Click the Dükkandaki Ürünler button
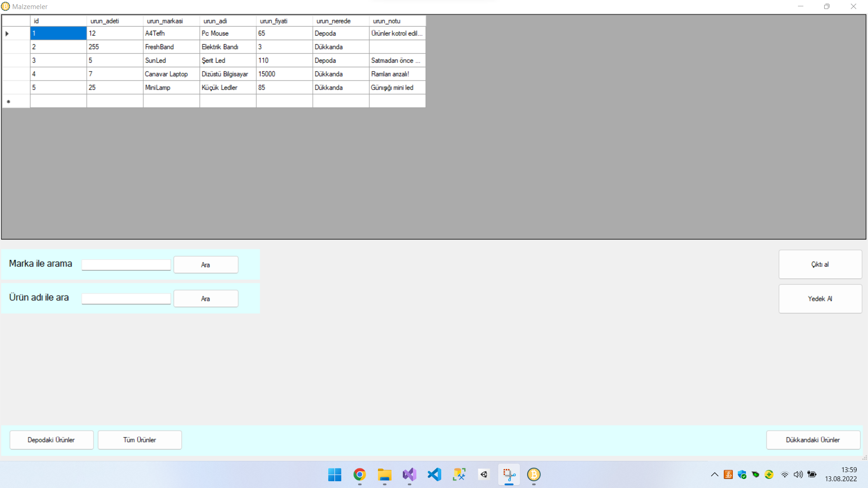Screen dimensions: 868x488 813,440
